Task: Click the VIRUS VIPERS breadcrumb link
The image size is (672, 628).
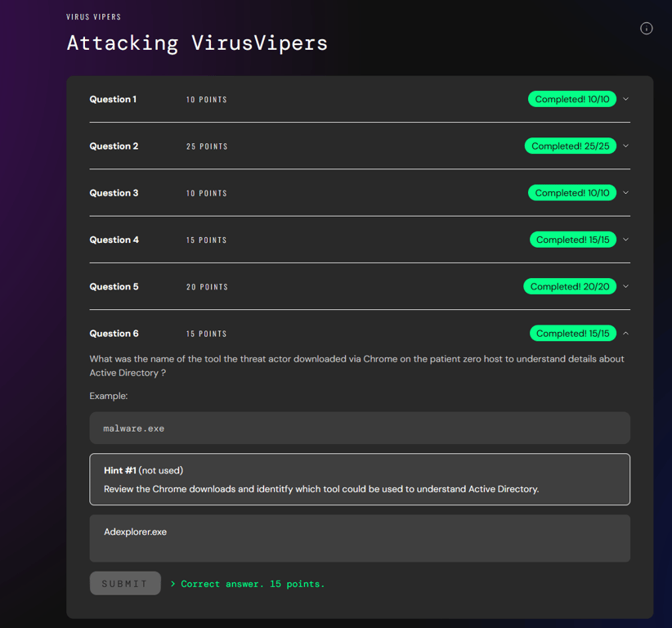Action: [x=94, y=17]
